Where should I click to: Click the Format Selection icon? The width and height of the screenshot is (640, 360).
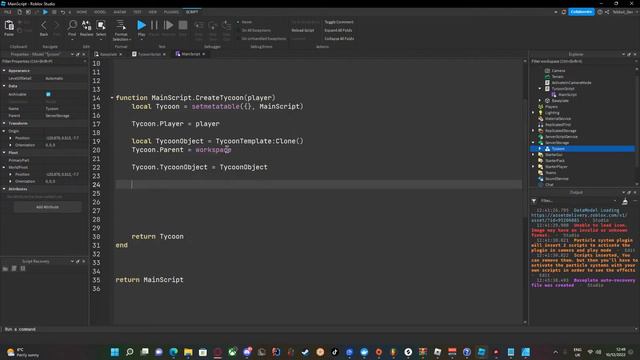(x=121, y=25)
